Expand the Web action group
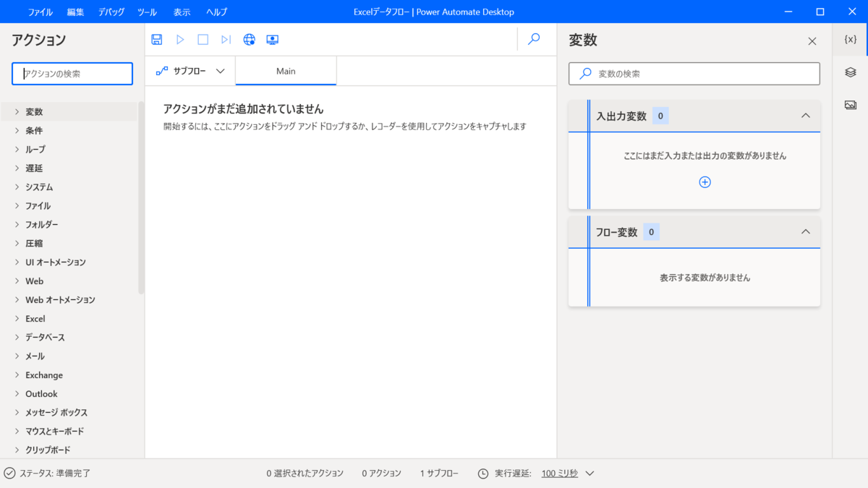Image resolution: width=868 pixels, height=488 pixels. click(17, 281)
